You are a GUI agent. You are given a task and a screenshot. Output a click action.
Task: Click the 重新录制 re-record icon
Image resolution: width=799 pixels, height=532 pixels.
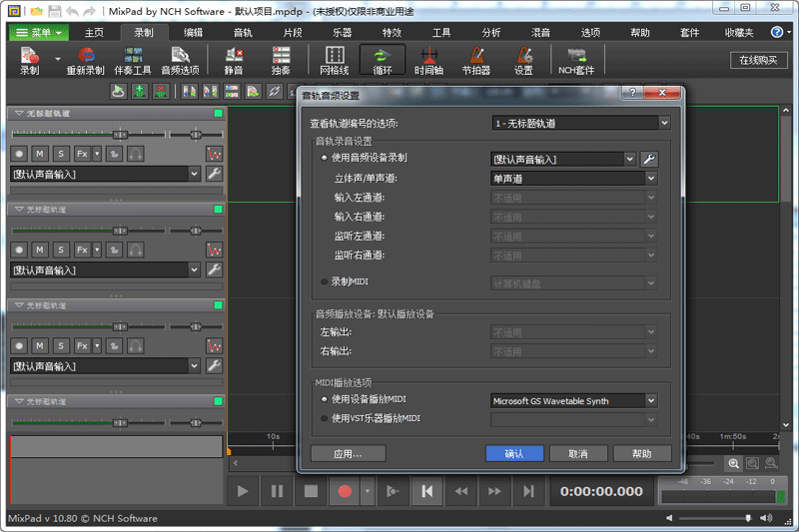coord(86,60)
